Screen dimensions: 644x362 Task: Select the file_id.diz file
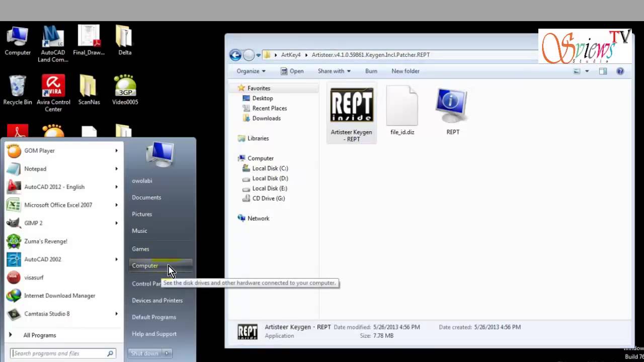click(x=402, y=111)
